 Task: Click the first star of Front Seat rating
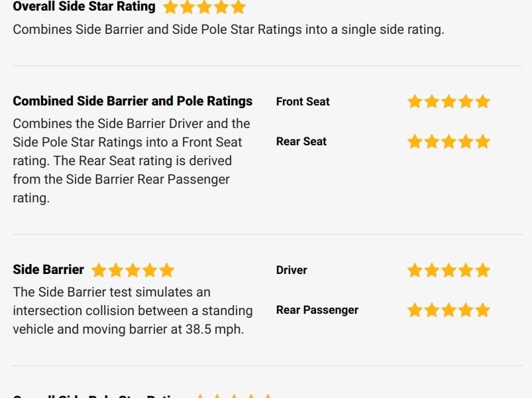click(x=415, y=101)
